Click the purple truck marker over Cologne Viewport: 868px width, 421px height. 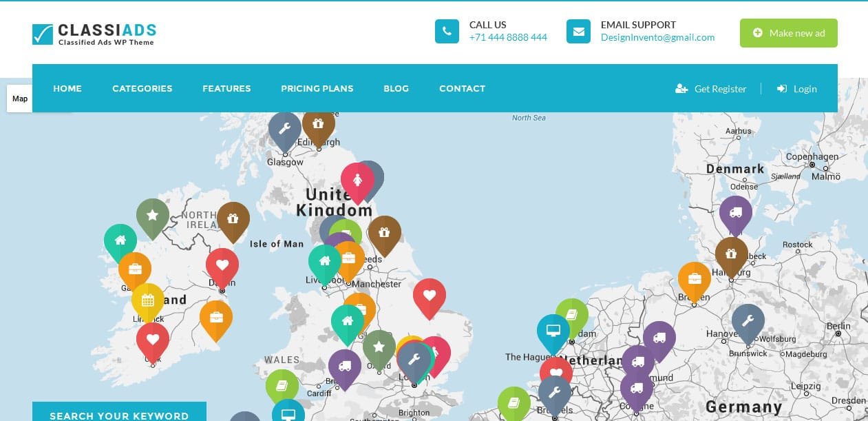tap(636, 391)
